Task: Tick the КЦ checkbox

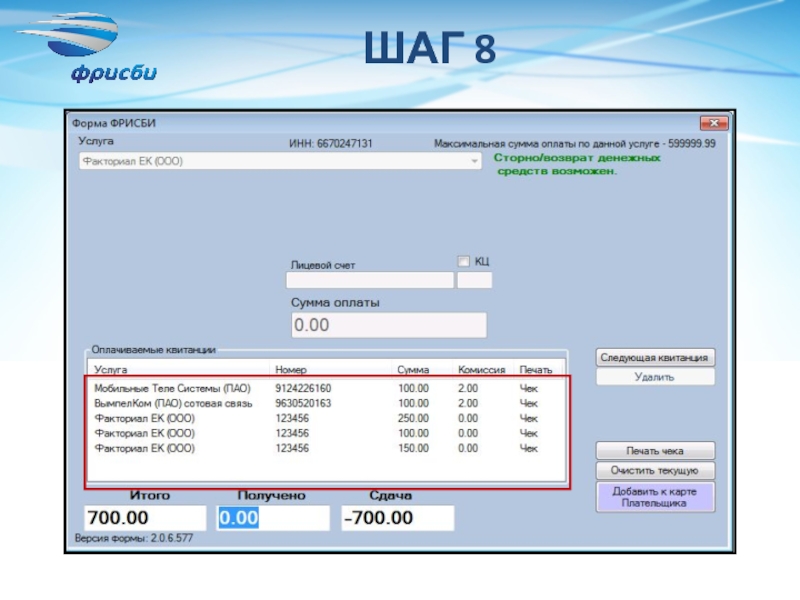Action: [x=463, y=261]
